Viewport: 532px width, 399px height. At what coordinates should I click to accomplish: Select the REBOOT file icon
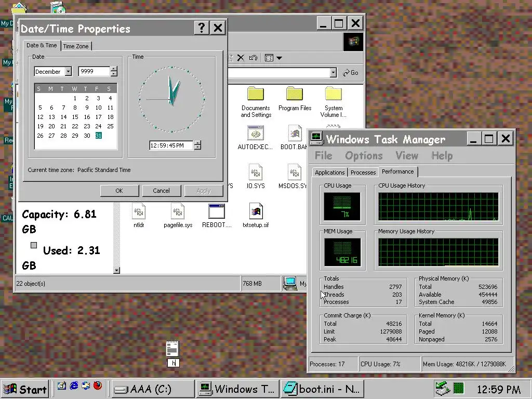pos(217,216)
